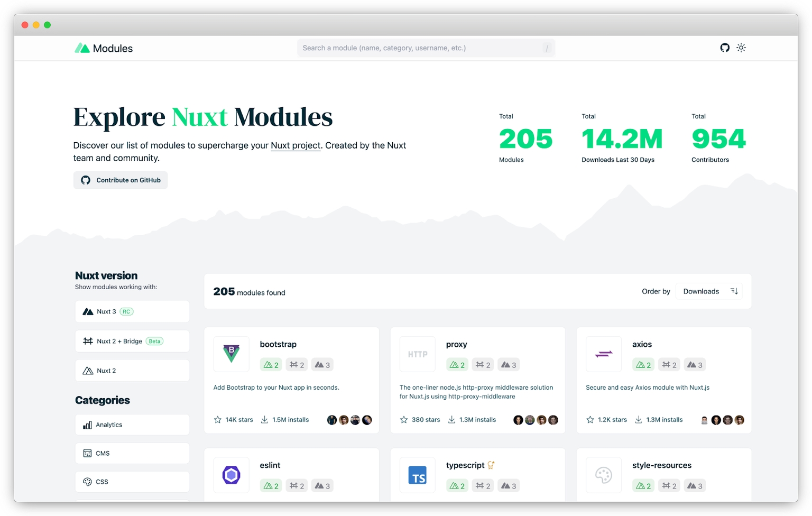Click '1.5M installs' on bootstrap card

291,420
